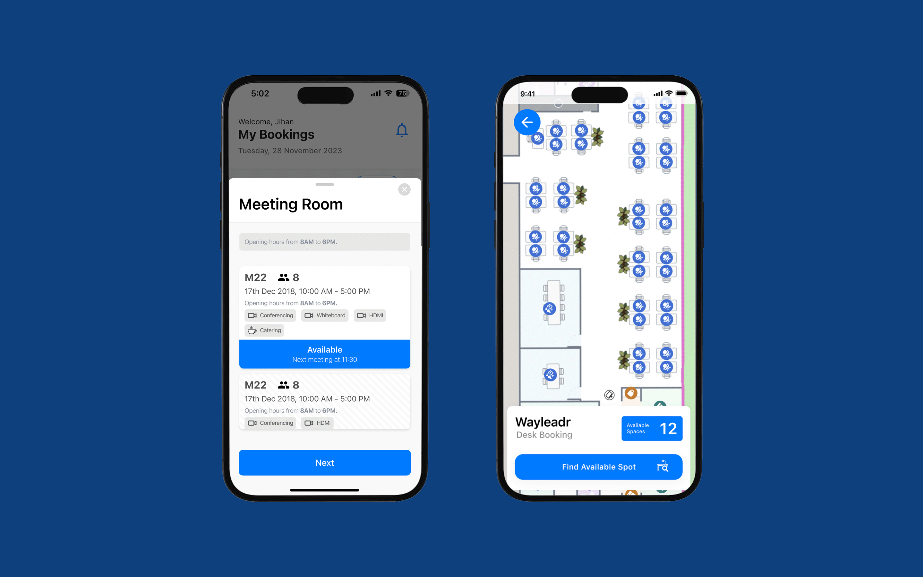Toggle the close button on Meeting Room sheet

coord(406,189)
